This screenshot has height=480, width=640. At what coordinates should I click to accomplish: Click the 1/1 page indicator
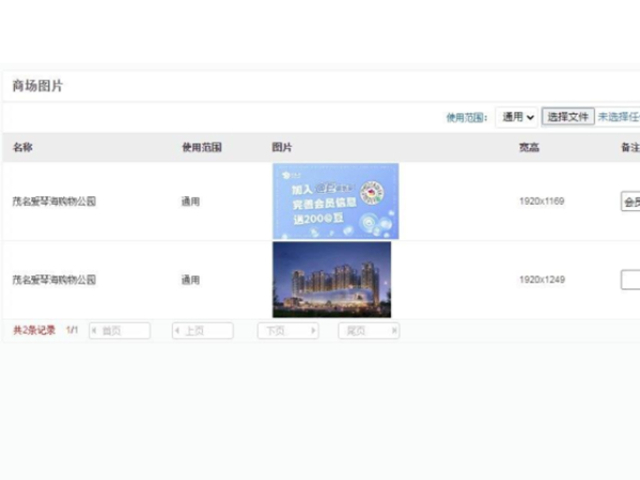pyautogui.click(x=72, y=330)
